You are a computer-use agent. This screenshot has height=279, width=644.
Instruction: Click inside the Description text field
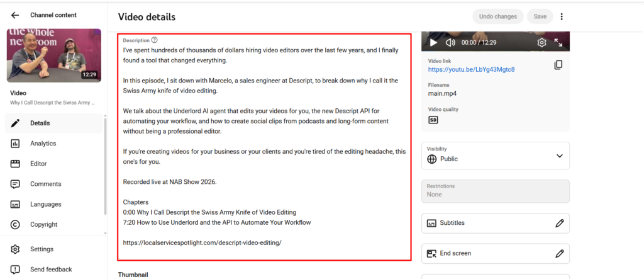[x=264, y=147]
